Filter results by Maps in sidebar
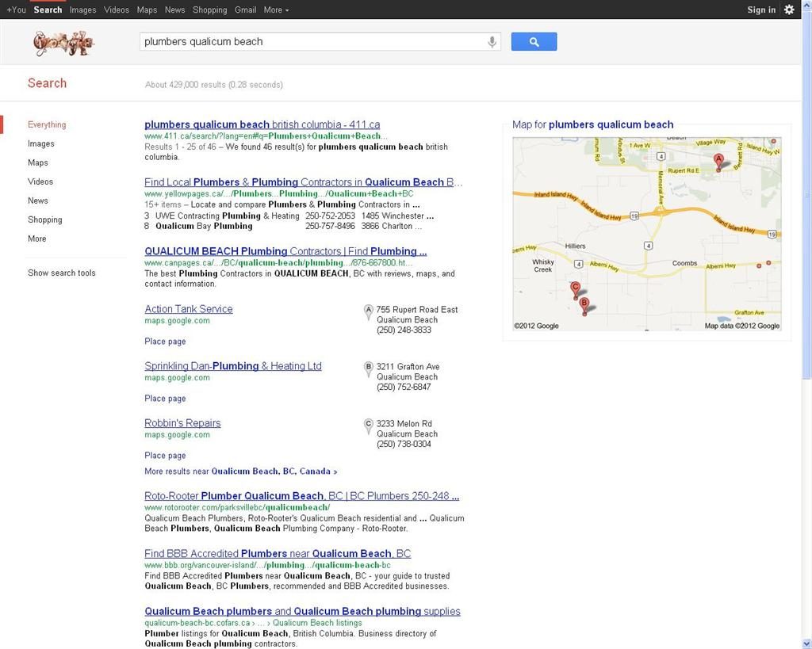The width and height of the screenshot is (812, 649). tap(38, 162)
